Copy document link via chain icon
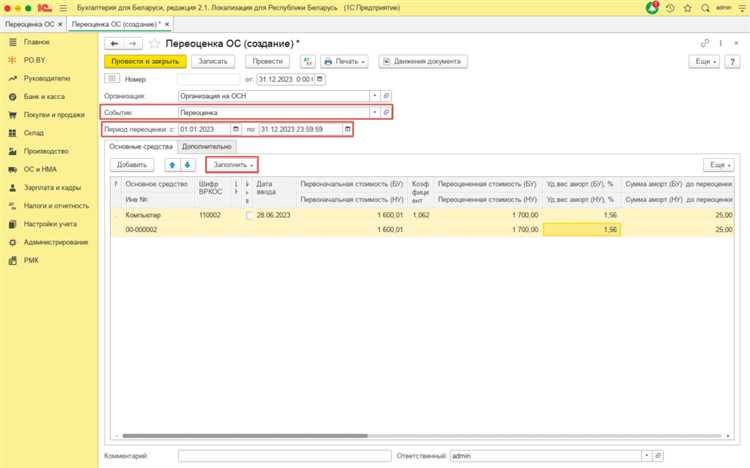The image size is (750, 468). point(705,43)
